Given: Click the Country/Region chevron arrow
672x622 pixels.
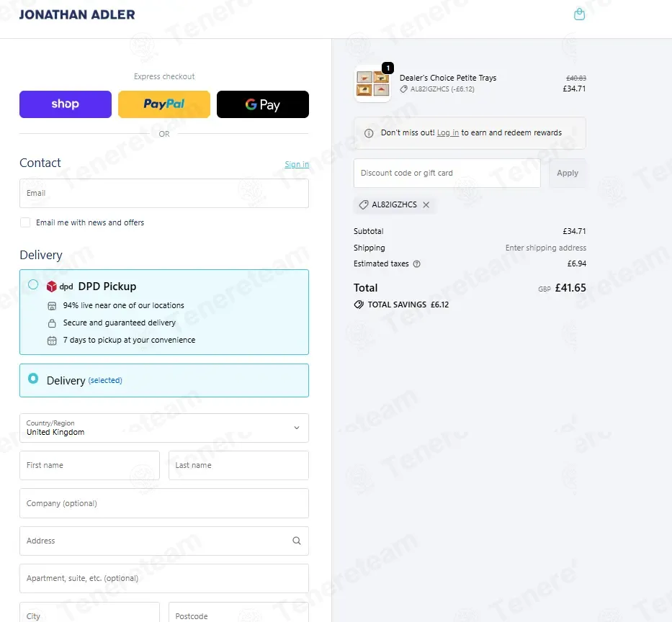Looking at the screenshot, I should pyautogui.click(x=297, y=428).
